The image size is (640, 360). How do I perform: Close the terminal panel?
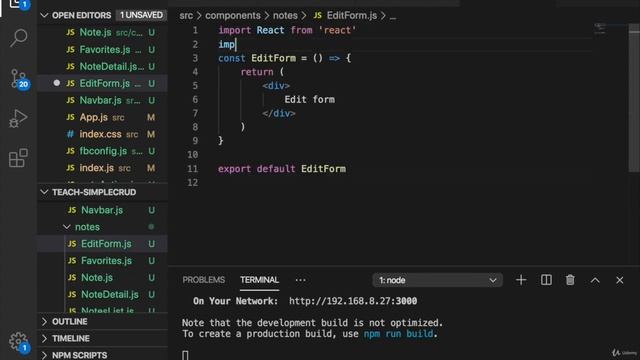click(x=620, y=280)
